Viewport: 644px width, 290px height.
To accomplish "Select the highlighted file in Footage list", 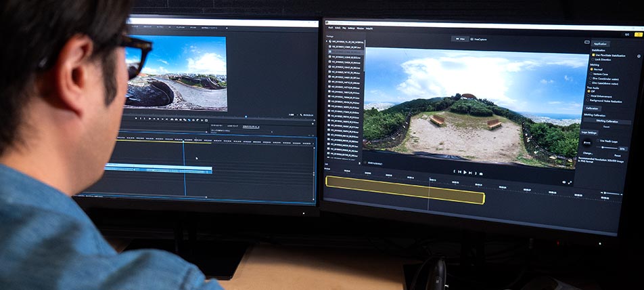I will pyautogui.click(x=345, y=51).
